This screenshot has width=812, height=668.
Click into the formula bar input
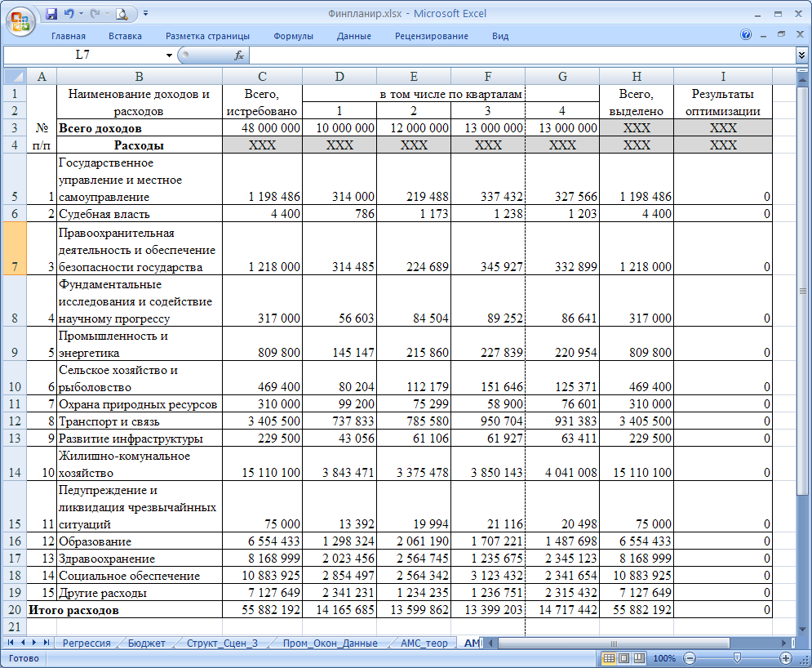[522, 55]
